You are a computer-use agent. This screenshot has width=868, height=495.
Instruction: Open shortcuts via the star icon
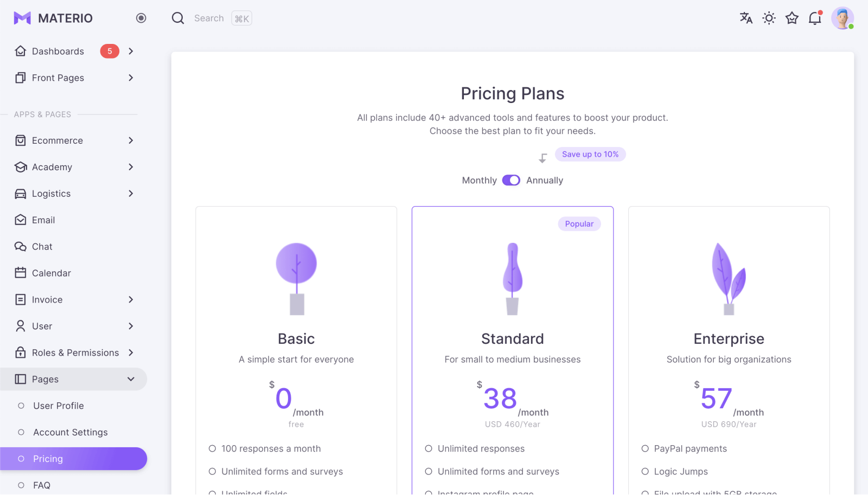[792, 18]
